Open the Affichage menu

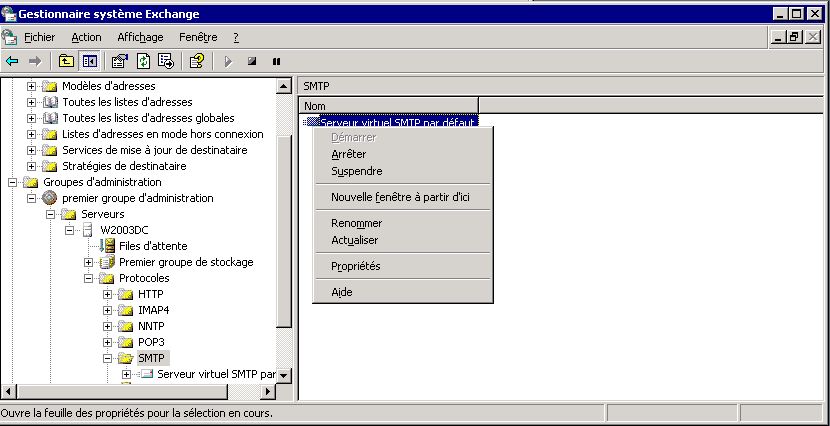point(140,38)
